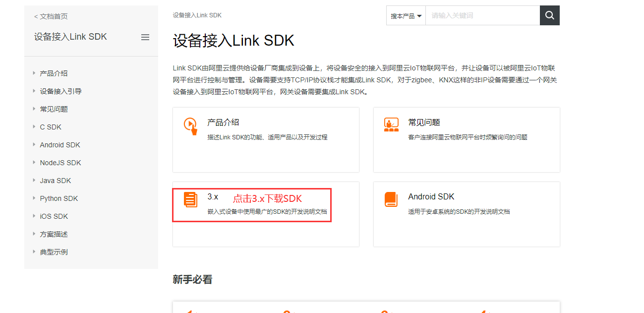Click the 设备接入Link SDK breadcrumb
This screenshot has width=644, height=313.
(x=197, y=15)
